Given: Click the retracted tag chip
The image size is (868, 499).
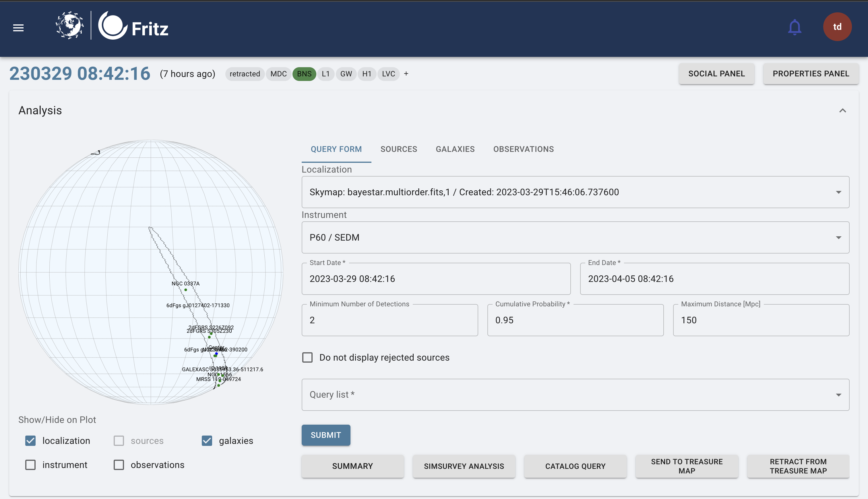Looking at the screenshot, I should 245,74.
